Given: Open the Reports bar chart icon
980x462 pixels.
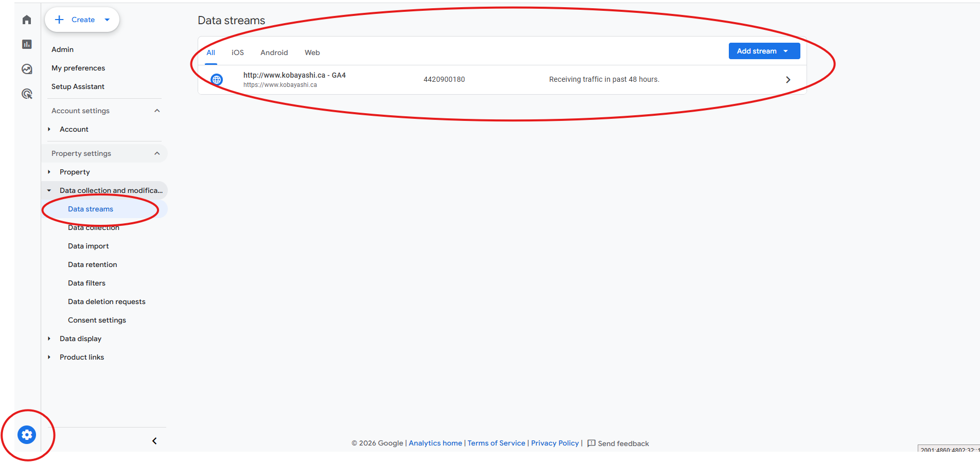Looking at the screenshot, I should (27, 44).
